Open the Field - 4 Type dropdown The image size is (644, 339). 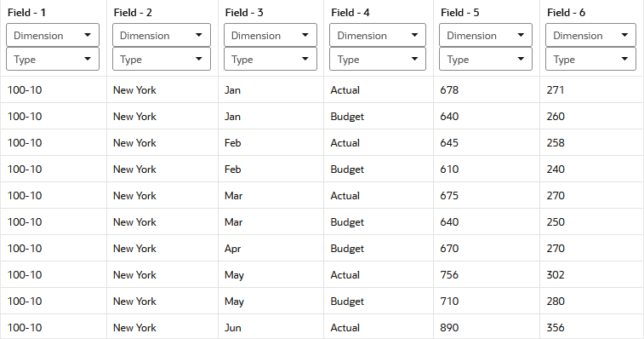(x=378, y=60)
